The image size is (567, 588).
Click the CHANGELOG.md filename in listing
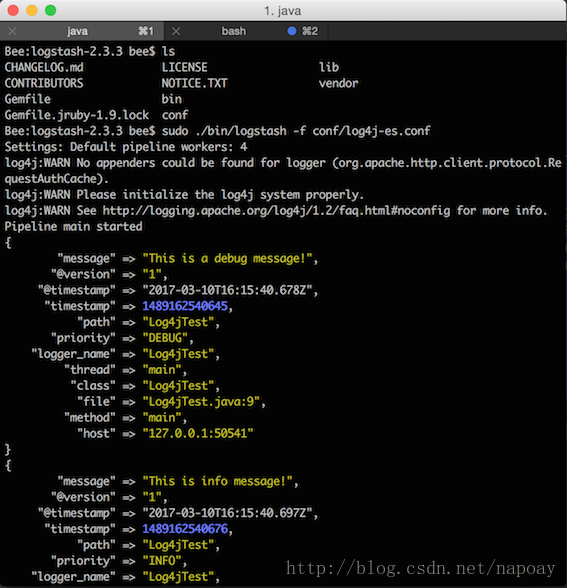[x=44, y=68]
